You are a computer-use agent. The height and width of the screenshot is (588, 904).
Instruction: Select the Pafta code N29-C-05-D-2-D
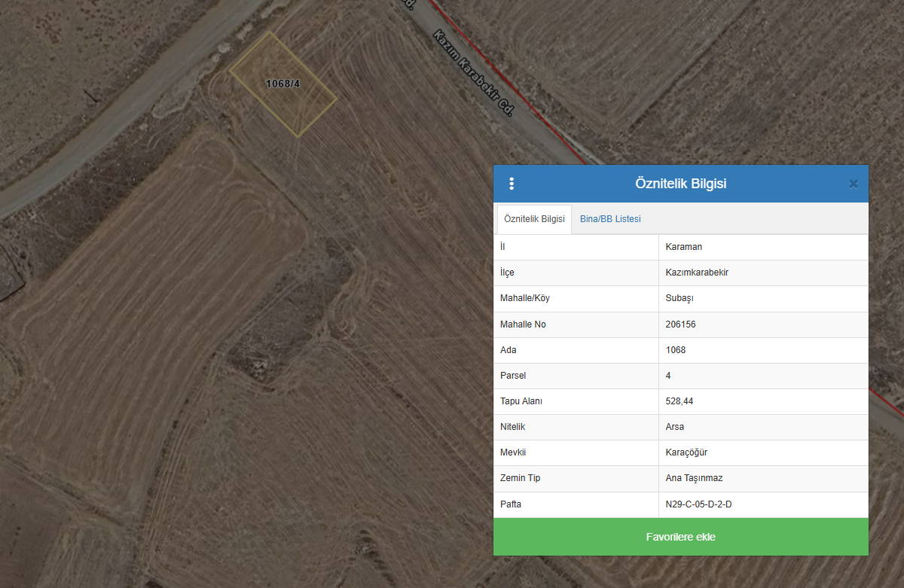[x=698, y=504]
